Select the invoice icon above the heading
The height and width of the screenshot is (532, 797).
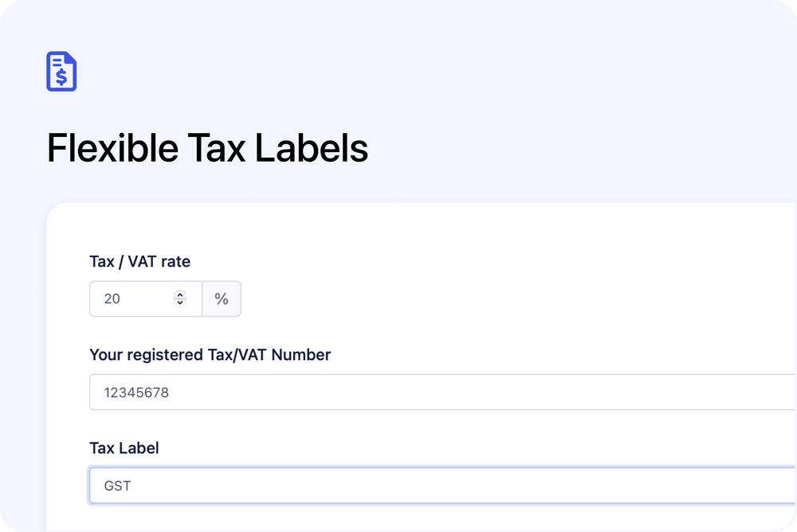tap(61, 71)
